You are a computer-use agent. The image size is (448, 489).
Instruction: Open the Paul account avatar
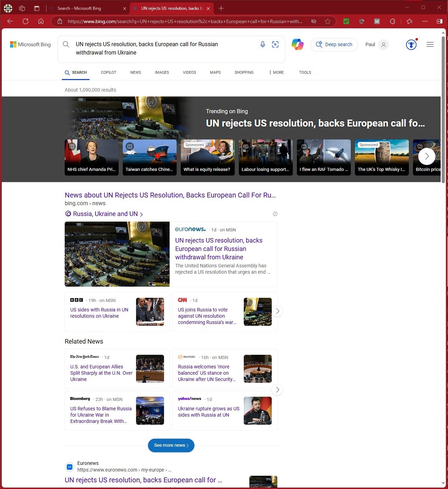click(384, 44)
